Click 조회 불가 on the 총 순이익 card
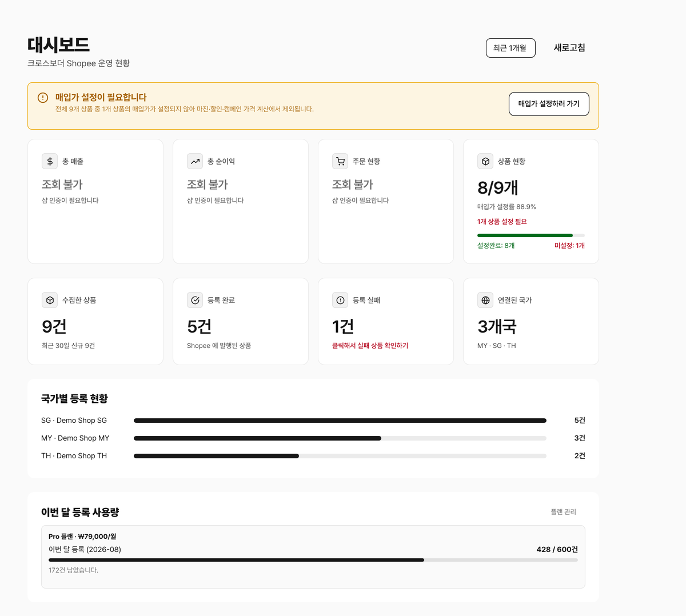 [208, 185]
